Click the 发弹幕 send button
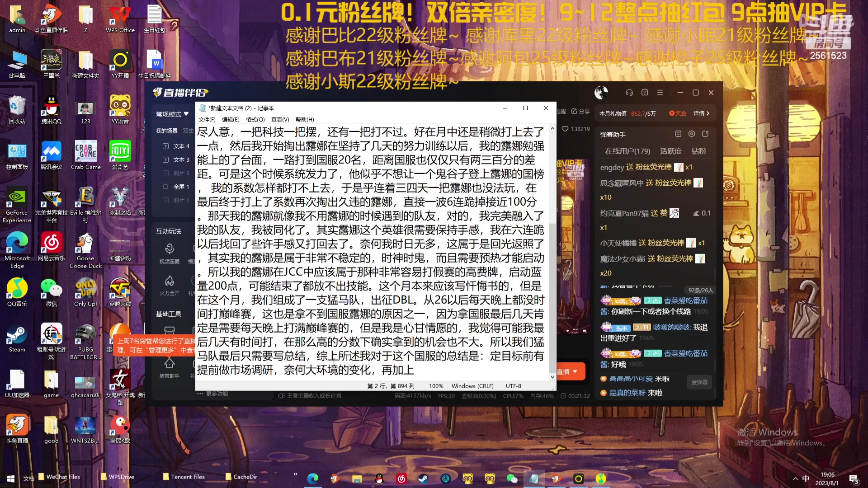The height and width of the screenshot is (488, 868). click(x=699, y=382)
